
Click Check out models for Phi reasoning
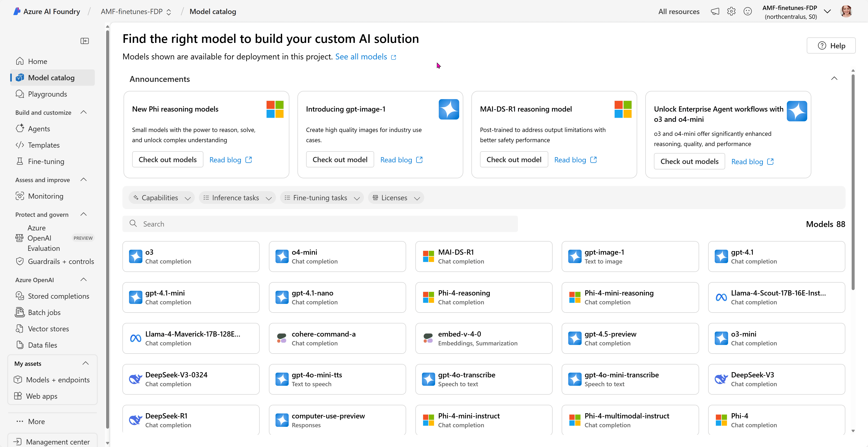tap(168, 159)
